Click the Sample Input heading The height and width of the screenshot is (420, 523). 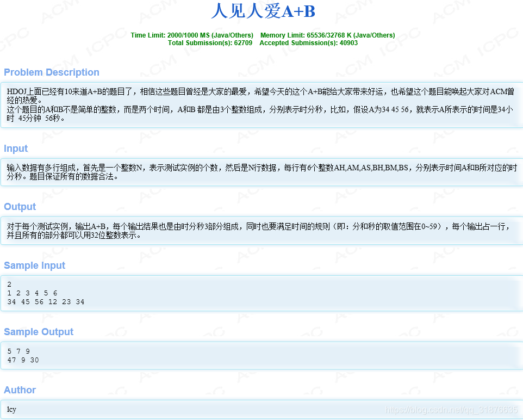tap(34, 265)
